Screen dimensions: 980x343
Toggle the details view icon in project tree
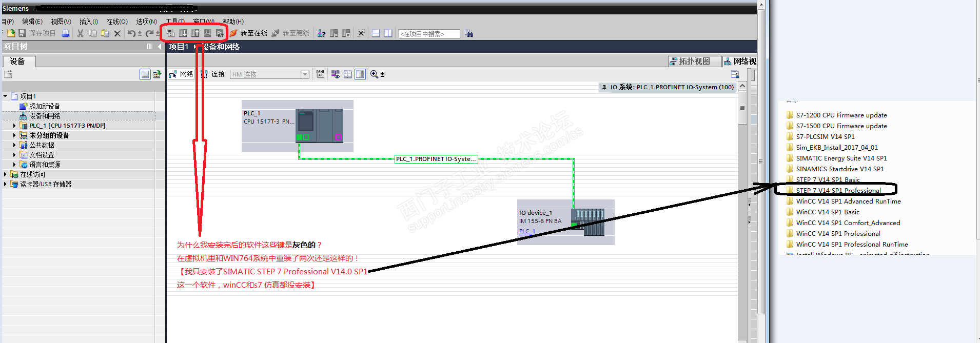[145, 74]
